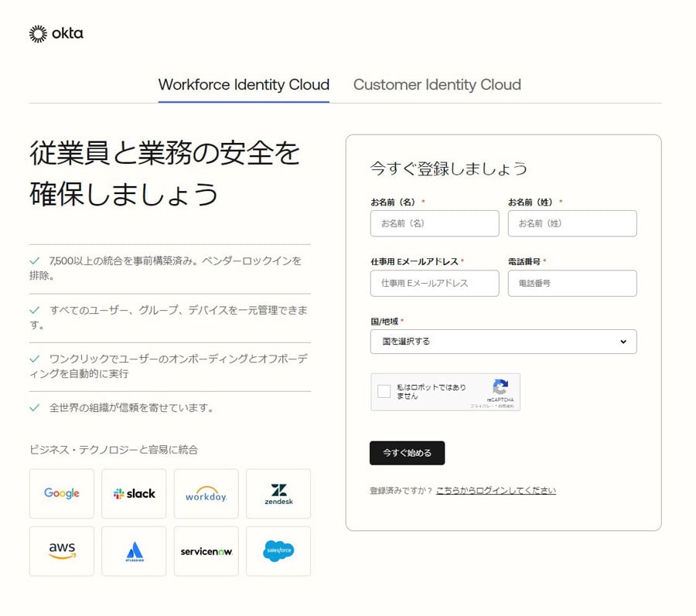Image resolution: width=696 pixels, height=616 pixels.
Task: Click the 全世界の組織が信頼を寄せています text
Action: coord(131,407)
